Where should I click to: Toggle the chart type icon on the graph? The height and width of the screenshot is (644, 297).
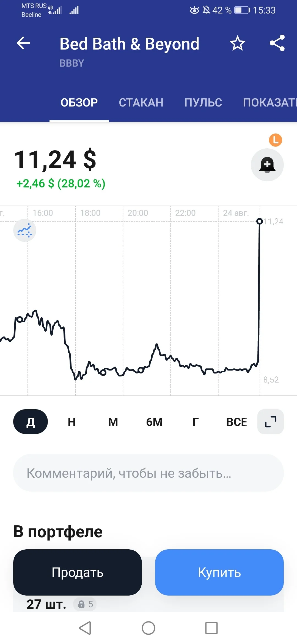pos(25,230)
